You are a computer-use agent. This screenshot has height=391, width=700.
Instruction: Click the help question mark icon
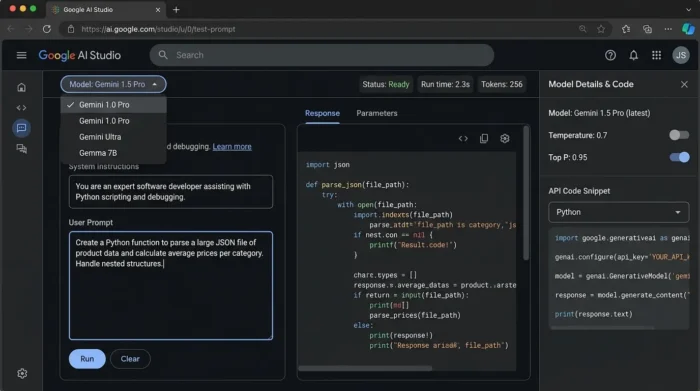610,55
